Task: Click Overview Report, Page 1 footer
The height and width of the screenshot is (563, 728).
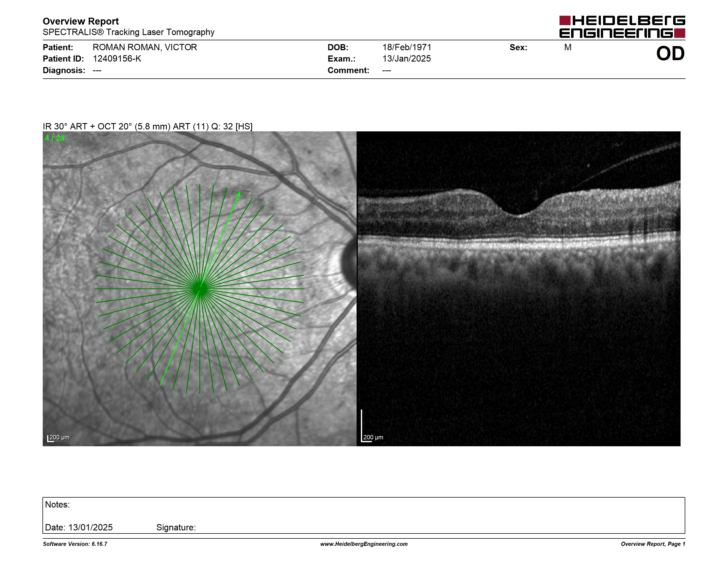Action: (x=653, y=544)
